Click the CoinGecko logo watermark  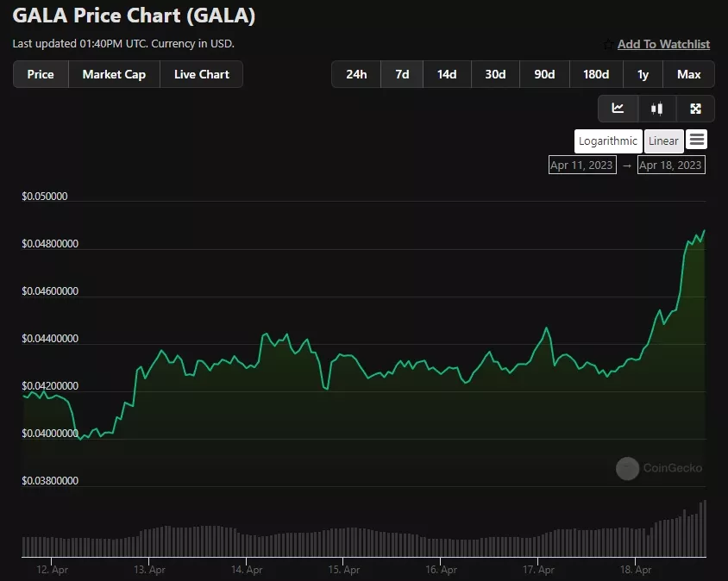[627, 468]
